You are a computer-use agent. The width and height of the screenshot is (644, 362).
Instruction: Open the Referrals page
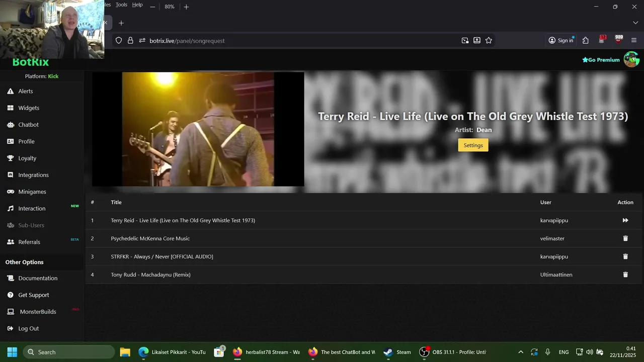click(29, 242)
